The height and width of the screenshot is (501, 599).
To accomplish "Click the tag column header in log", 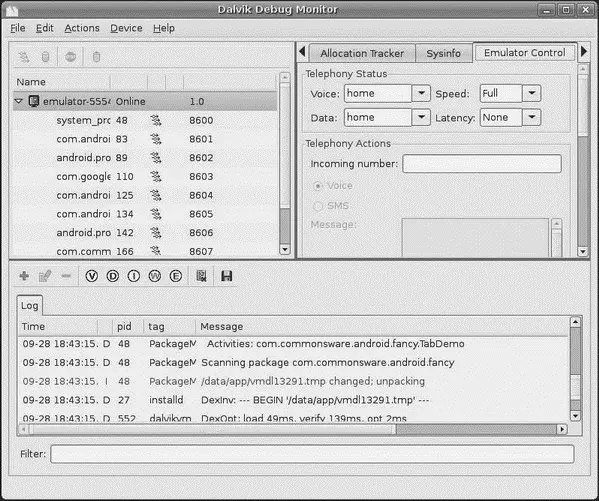I will (x=169, y=326).
